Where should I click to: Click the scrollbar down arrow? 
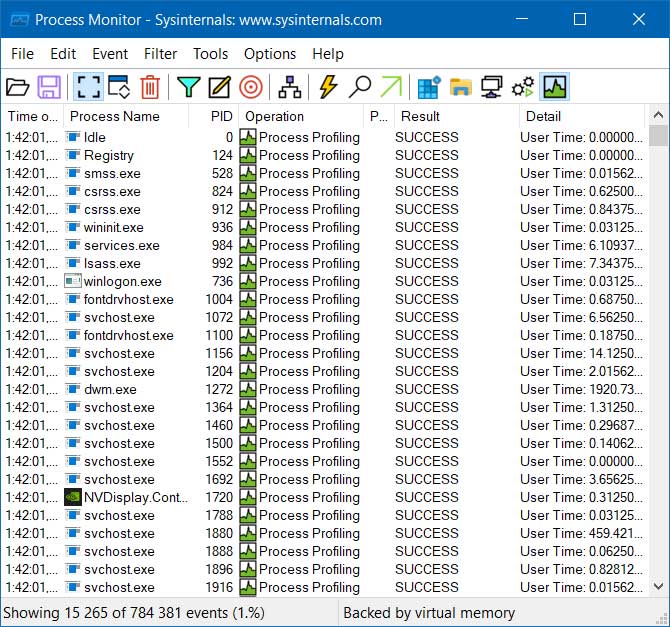(x=658, y=586)
